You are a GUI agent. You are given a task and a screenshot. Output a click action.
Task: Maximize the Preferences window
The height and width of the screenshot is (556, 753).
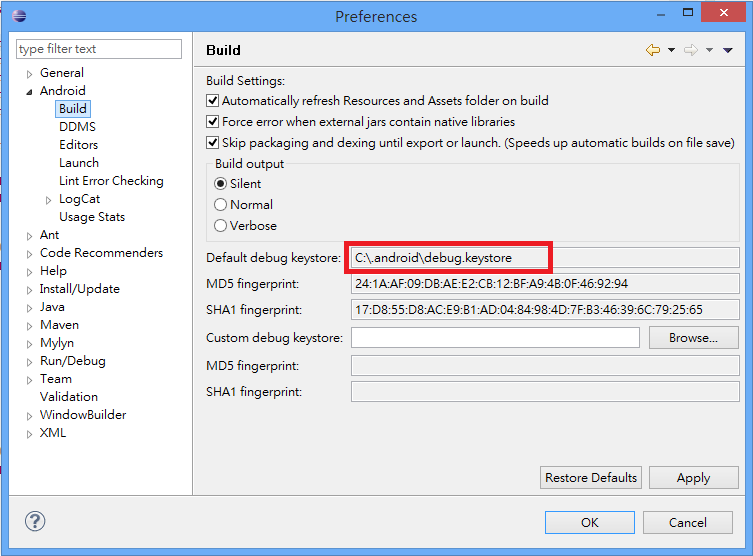(x=688, y=12)
